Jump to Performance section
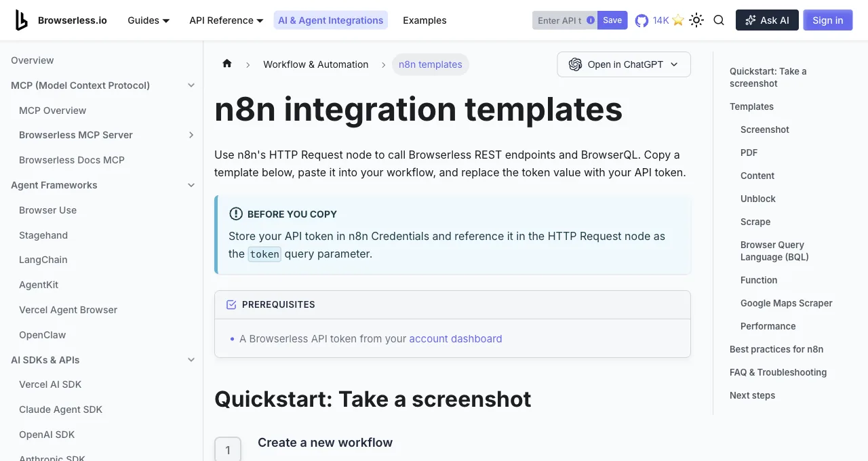This screenshot has width=868, height=461. (x=768, y=326)
